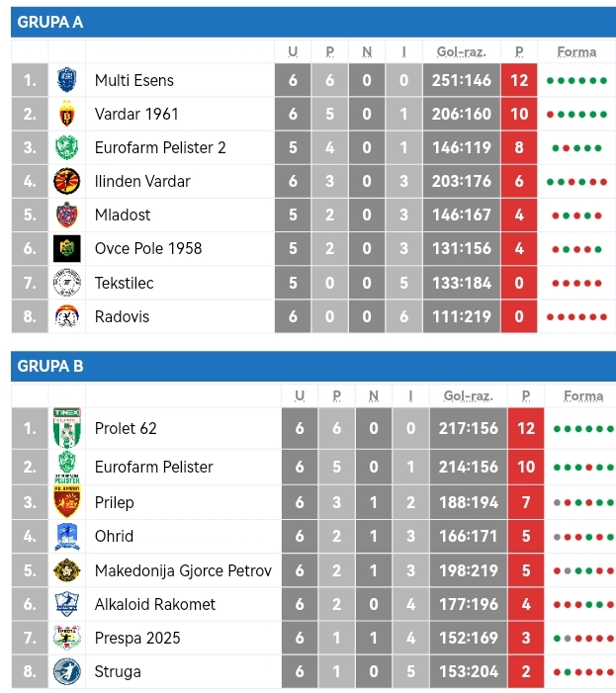Sort Grupa A by Gol-raz. column
The image size is (616, 693).
pos(463,51)
